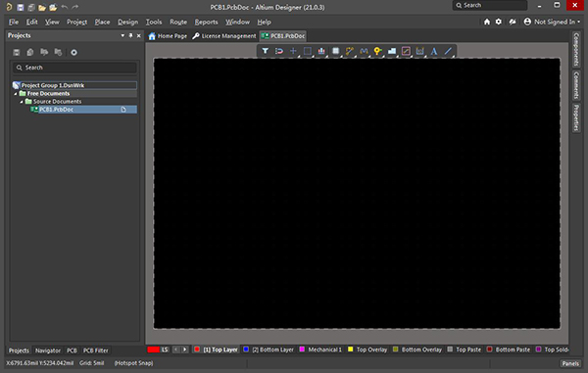Choose the Select by rectangle tool
Screen dimensions: 588x373
point(307,51)
